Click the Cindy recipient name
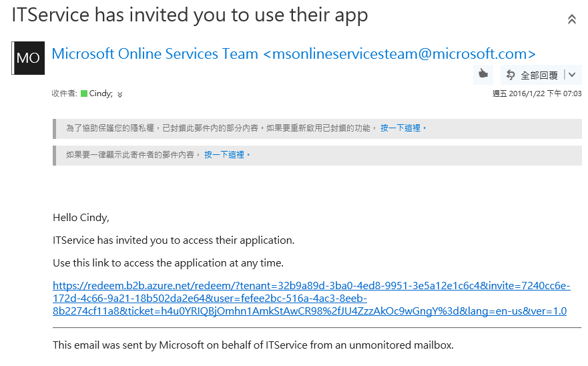The width and height of the screenshot is (588, 366). (x=101, y=94)
